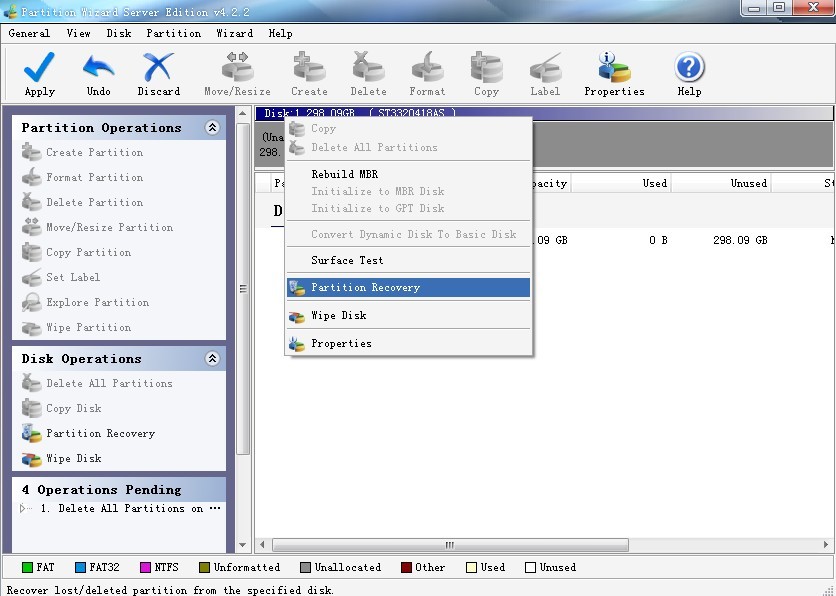Click the Wipe Disk context menu icon
The width and height of the screenshot is (836, 596).
point(296,316)
